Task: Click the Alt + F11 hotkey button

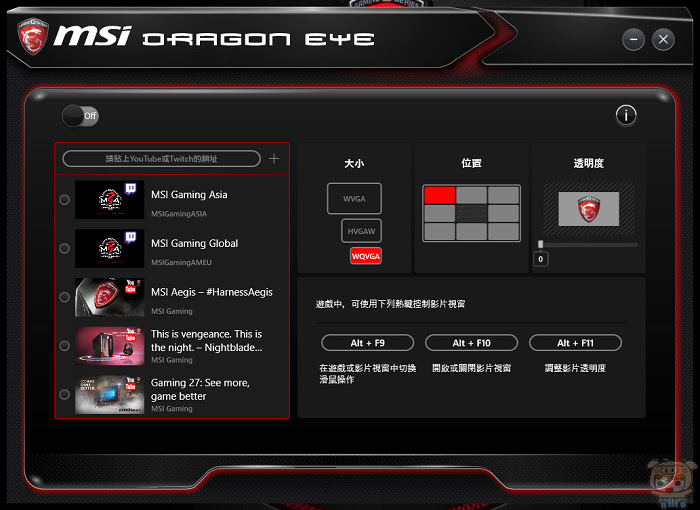Action: coord(575,343)
